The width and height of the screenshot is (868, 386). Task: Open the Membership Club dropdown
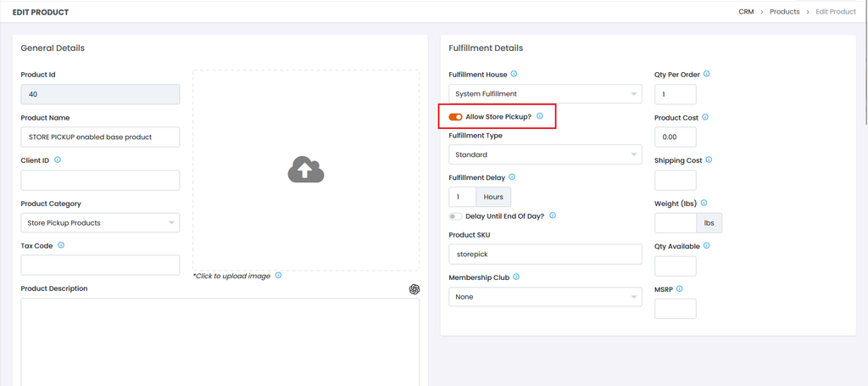tap(544, 297)
